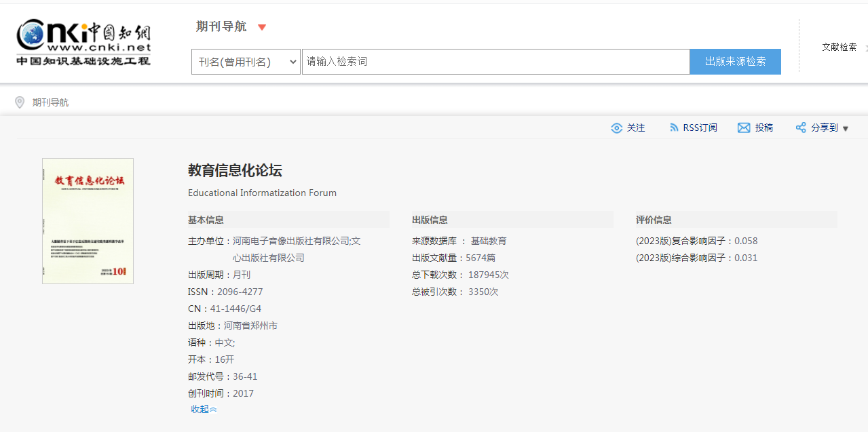Screen dimensions: 868x432
Task: Click the CNKI logo
Action: pyautogui.click(x=83, y=42)
